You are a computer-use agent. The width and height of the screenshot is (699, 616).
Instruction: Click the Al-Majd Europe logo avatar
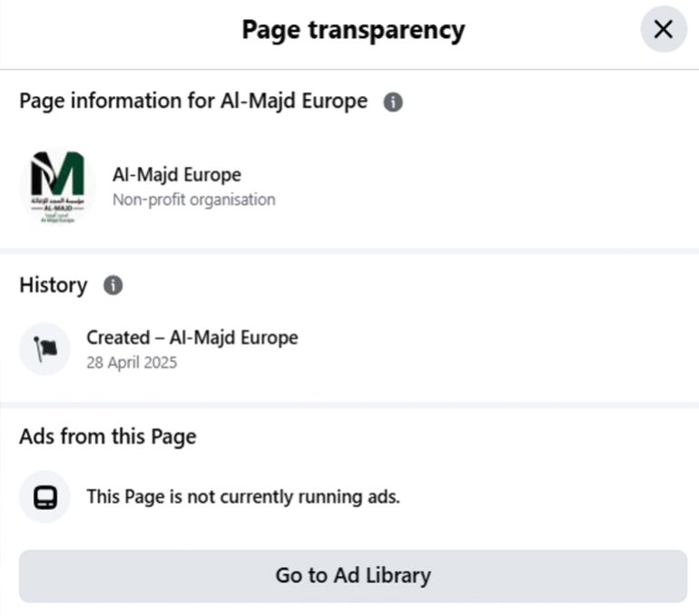[x=57, y=185]
